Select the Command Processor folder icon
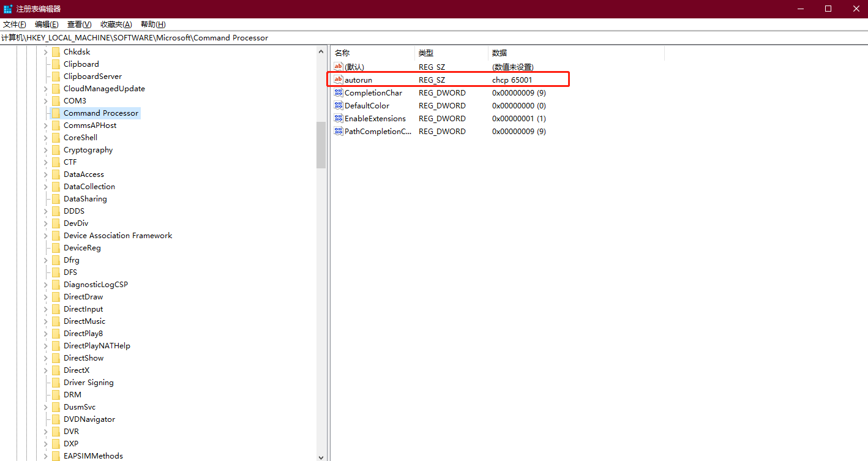 point(55,113)
